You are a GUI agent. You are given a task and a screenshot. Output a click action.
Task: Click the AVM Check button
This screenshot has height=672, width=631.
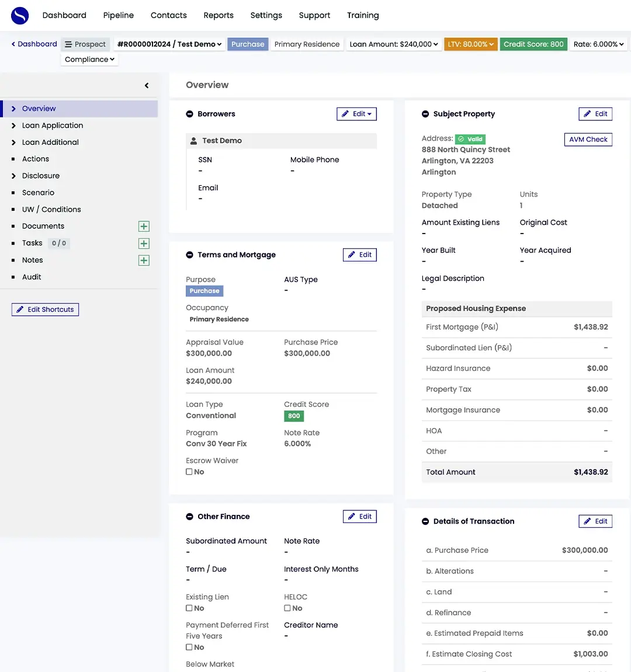(x=588, y=140)
